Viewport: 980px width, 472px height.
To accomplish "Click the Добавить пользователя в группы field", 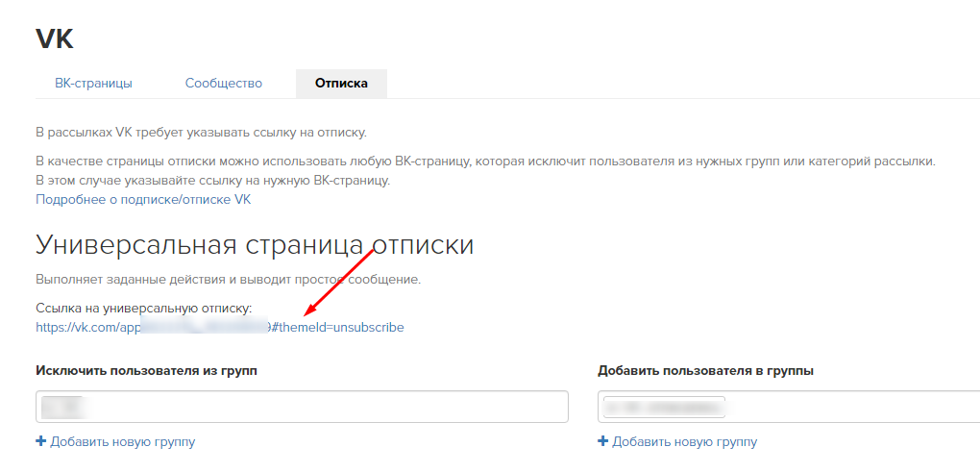I will (x=789, y=407).
